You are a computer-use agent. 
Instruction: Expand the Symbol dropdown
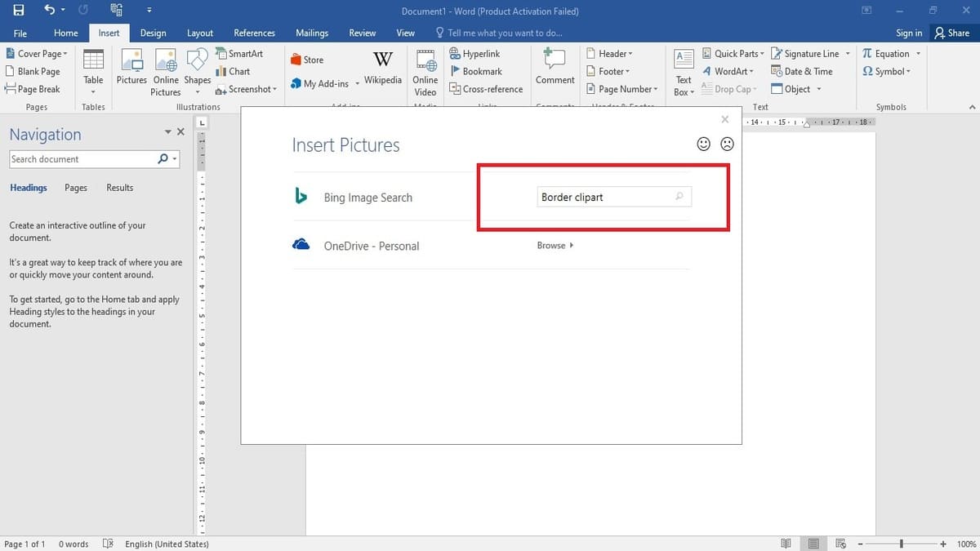[x=887, y=71]
